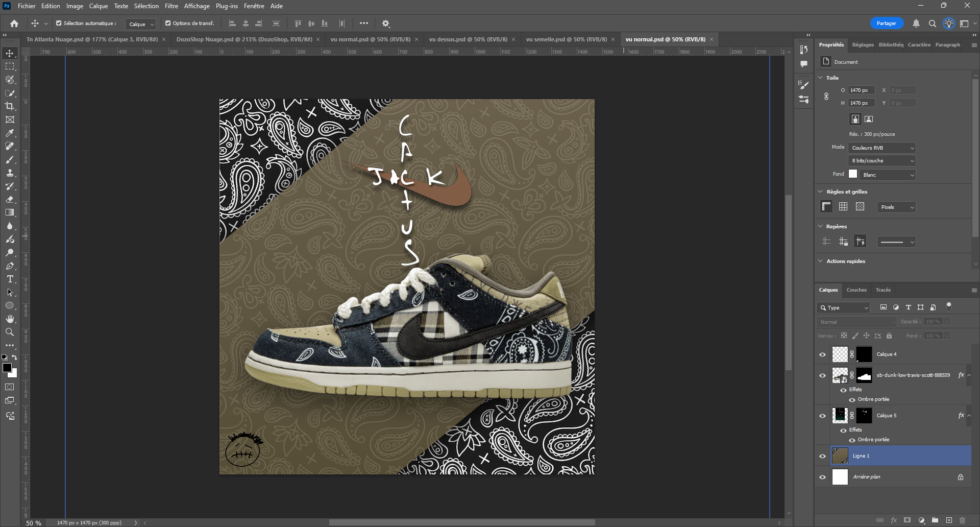This screenshot has width=980, height=527.
Task: Select the Clone Stamp tool
Action: 10,173
